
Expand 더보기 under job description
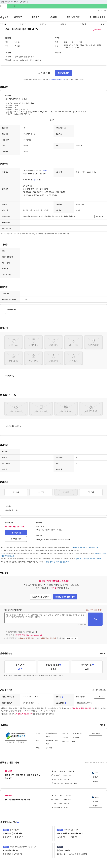click(x=53, y=120)
